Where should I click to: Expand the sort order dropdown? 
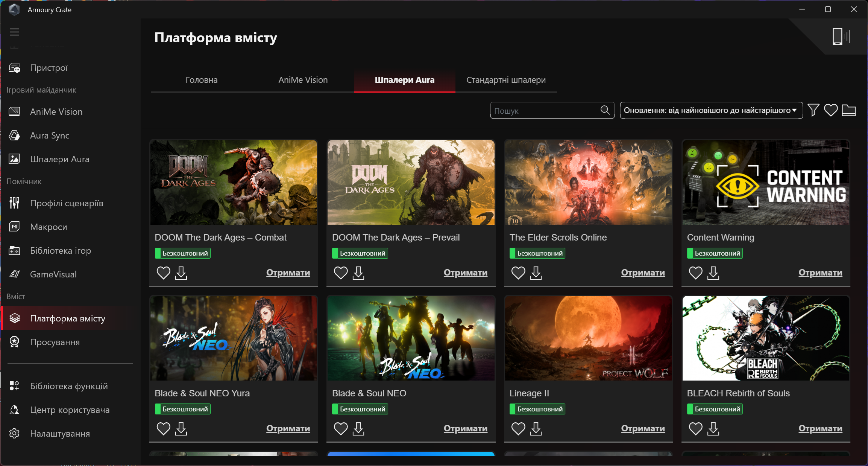pos(711,110)
